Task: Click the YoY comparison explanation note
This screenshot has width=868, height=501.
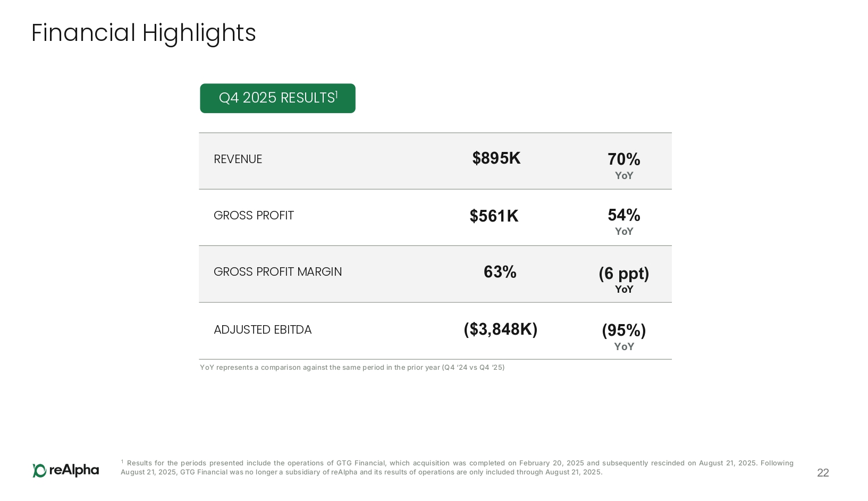Action: click(x=352, y=368)
